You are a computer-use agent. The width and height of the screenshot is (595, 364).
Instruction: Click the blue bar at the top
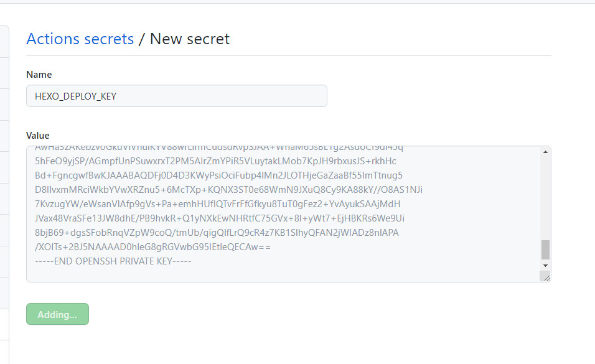297,2
